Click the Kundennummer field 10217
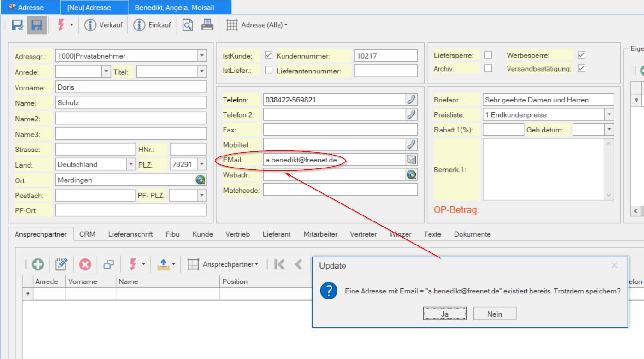Screen dimensions: 644x359 click(x=385, y=56)
